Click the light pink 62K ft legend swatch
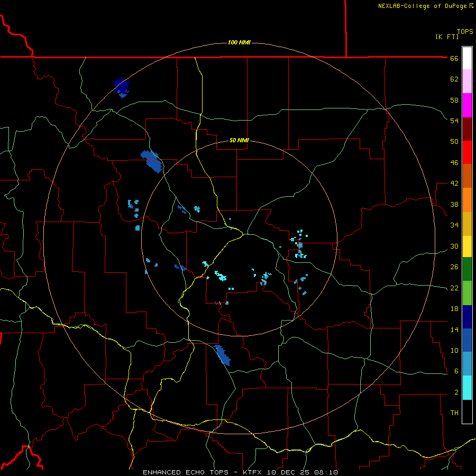Screen dimensions: 476x476 coord(467,81)
